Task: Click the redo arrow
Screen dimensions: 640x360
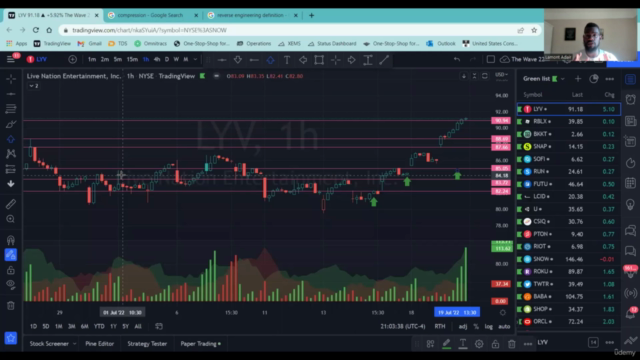Action: coord(473,60)
